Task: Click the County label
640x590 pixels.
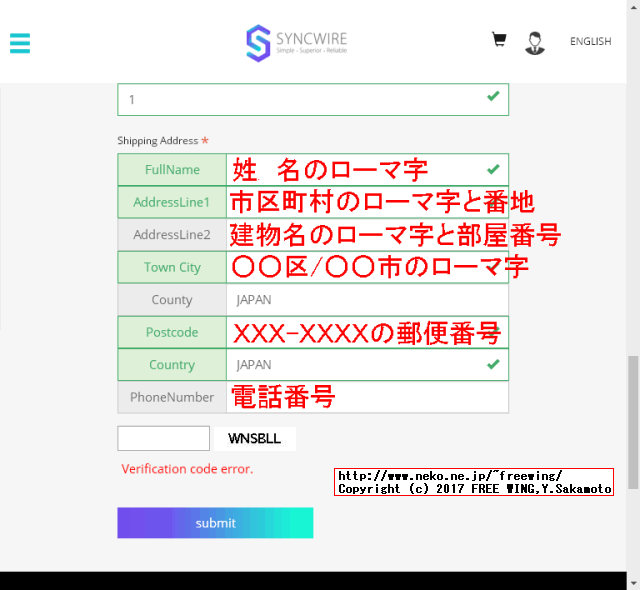Action: coord(172,300)
